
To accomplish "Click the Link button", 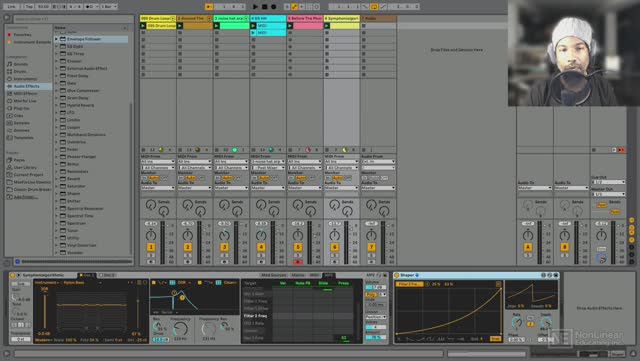I will 11,7.
